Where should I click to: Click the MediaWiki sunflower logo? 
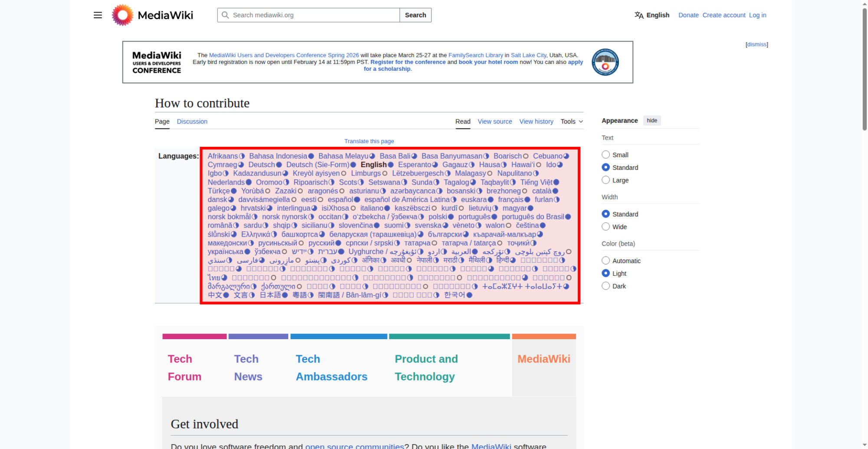pos(122,15)
